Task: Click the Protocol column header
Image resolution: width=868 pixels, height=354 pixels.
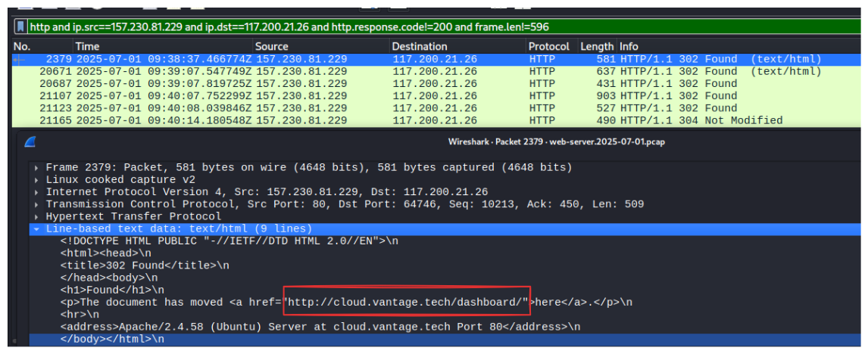Action: coord(552,46)
